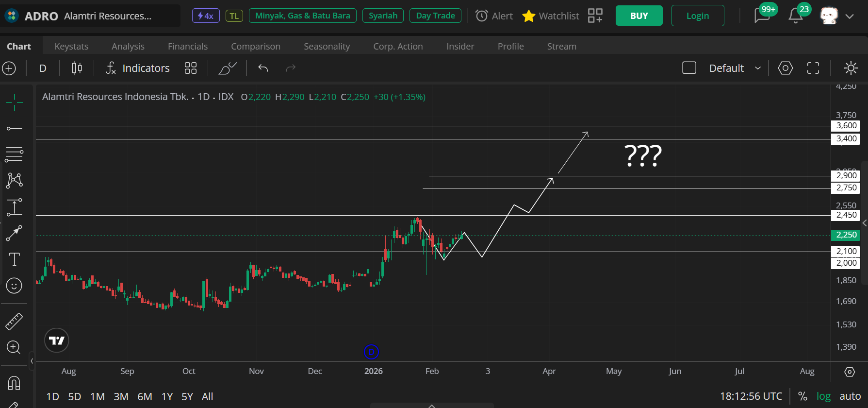This screenshot has width=868, height=408.
Task: Collapse the drawing toolbar
Action: (x=32, y=361)
